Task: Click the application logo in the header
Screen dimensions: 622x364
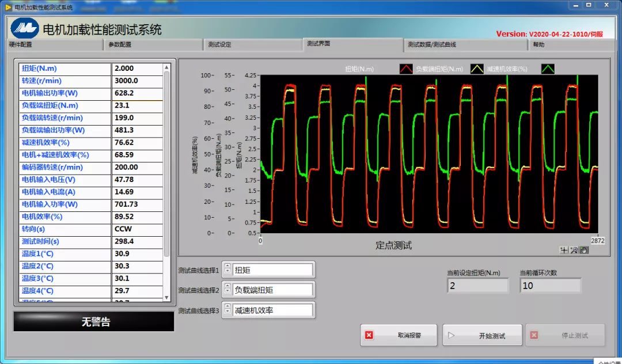Action: point(24,28)
